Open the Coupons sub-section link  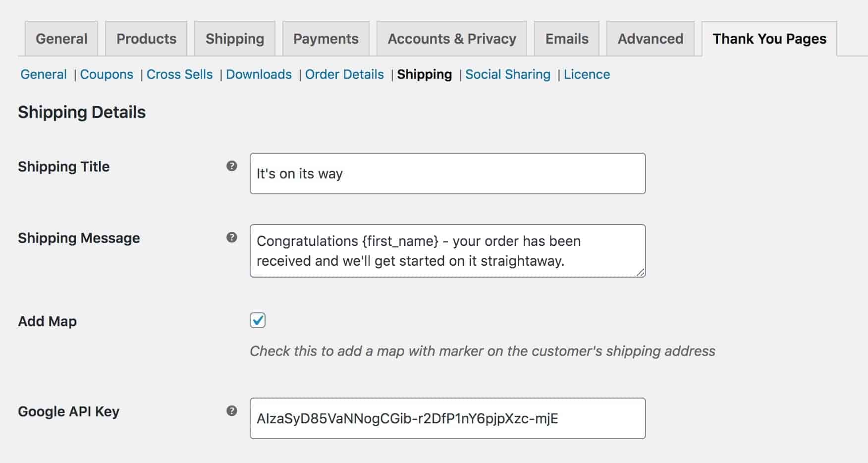tap(107, 74)
